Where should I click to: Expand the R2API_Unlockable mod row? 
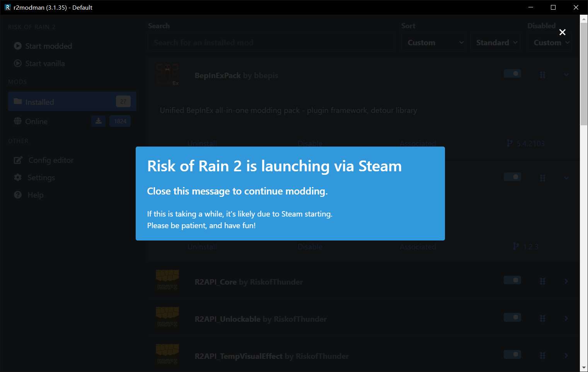[566, 319]
